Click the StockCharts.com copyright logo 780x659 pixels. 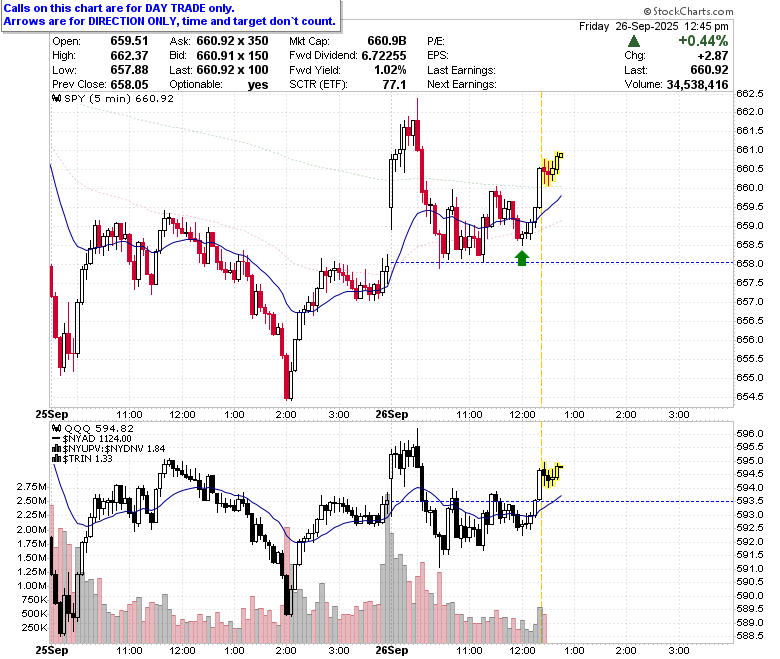pos(688,11)
